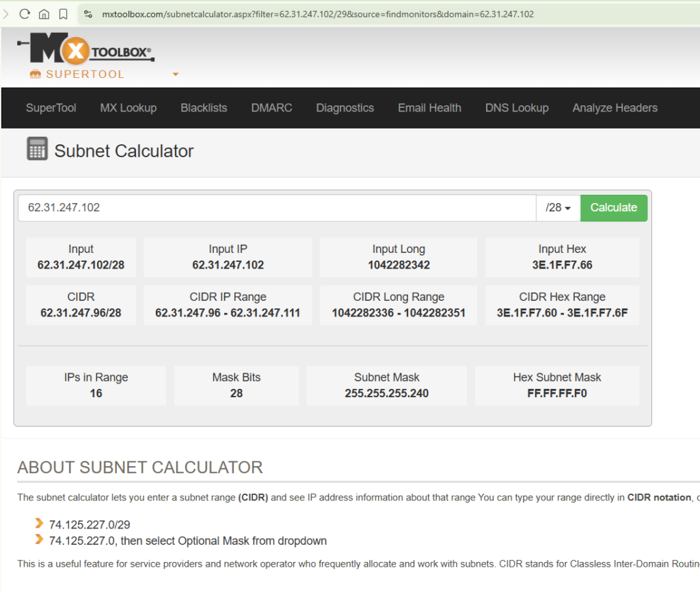Open the DNS Lookup page
This screenshot has height=592, width=700.
click(517, 108)
